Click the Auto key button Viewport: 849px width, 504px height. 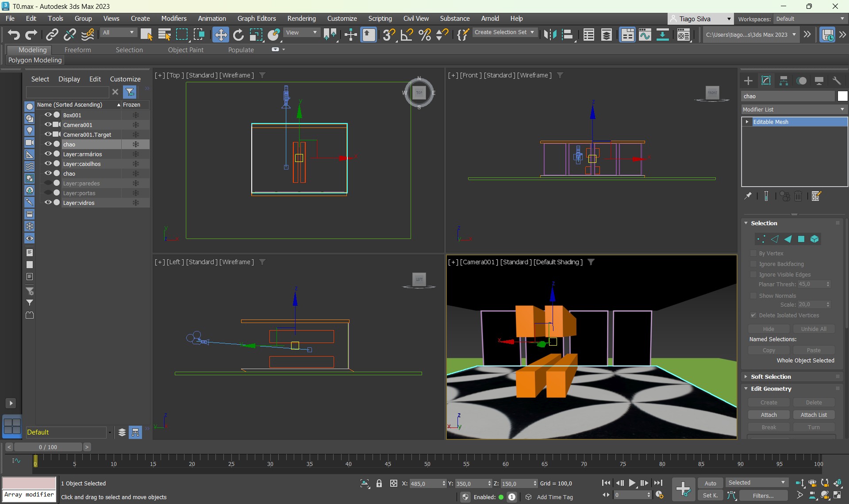710,483
